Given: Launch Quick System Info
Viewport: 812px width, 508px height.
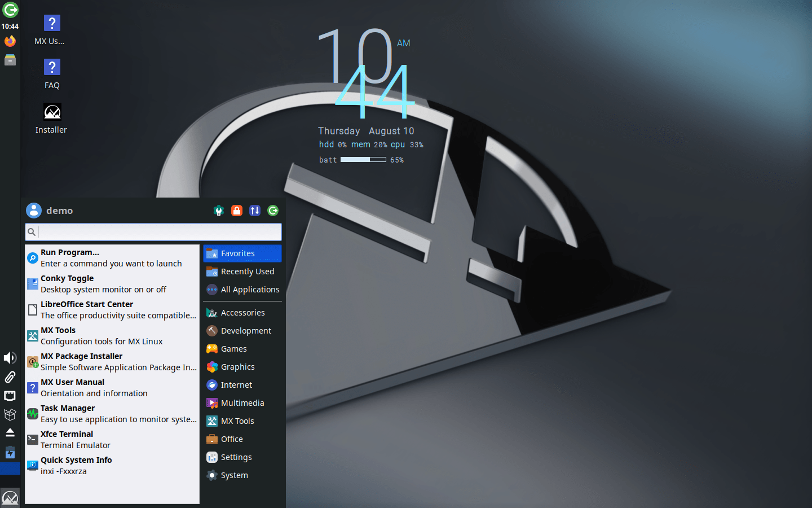Looking at the screenshot, I should pyautogui.click(x=112, y=466).
